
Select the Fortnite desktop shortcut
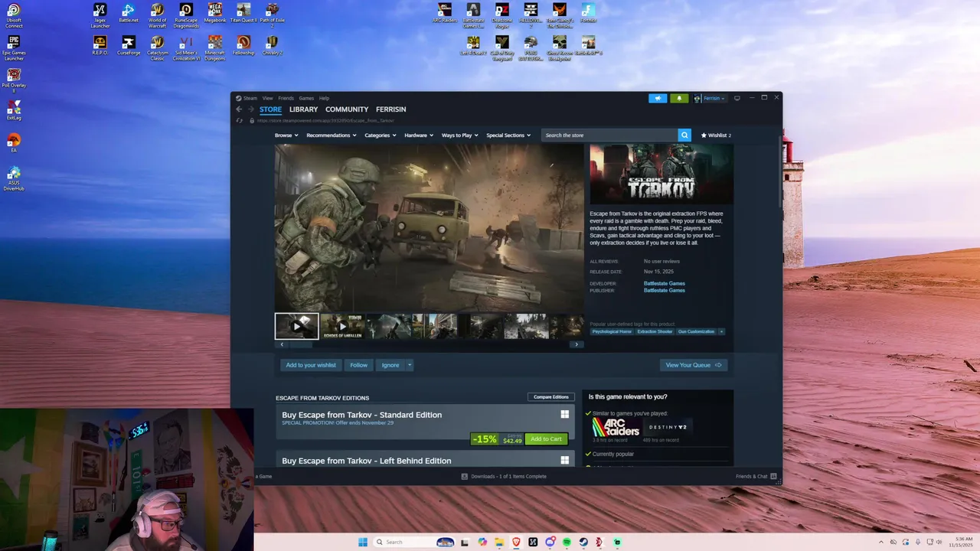[x=588, y=13]
